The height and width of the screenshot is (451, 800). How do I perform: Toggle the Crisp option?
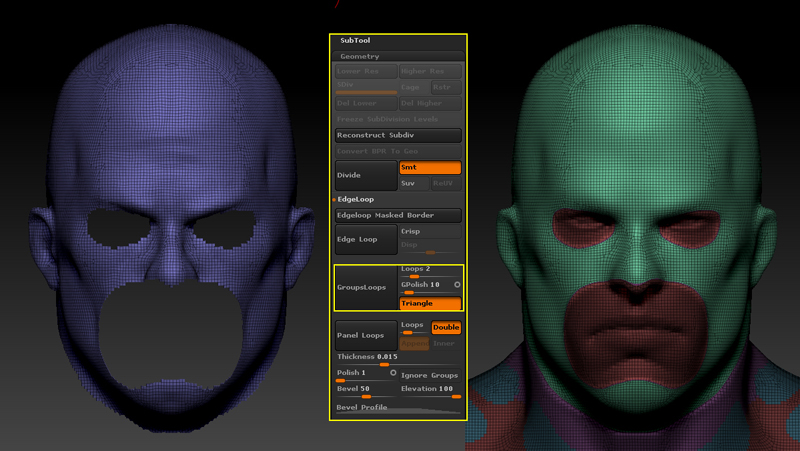click(x=431, y=232)
